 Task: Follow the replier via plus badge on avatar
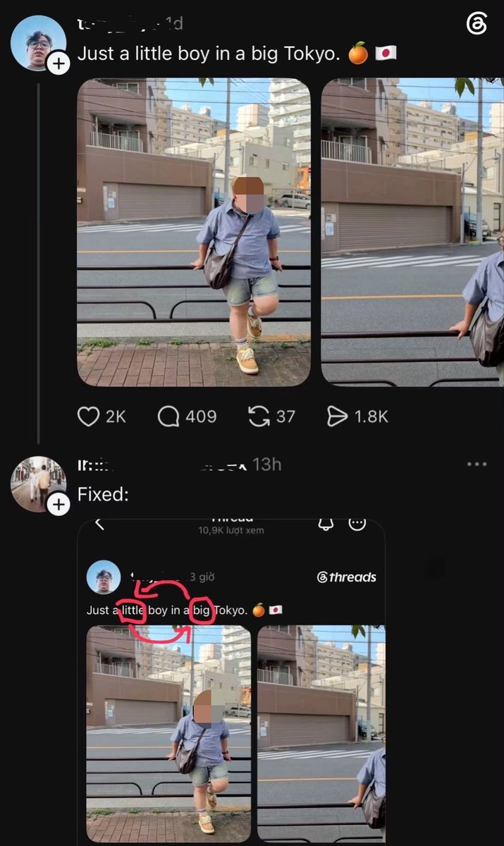coord(58,505)
